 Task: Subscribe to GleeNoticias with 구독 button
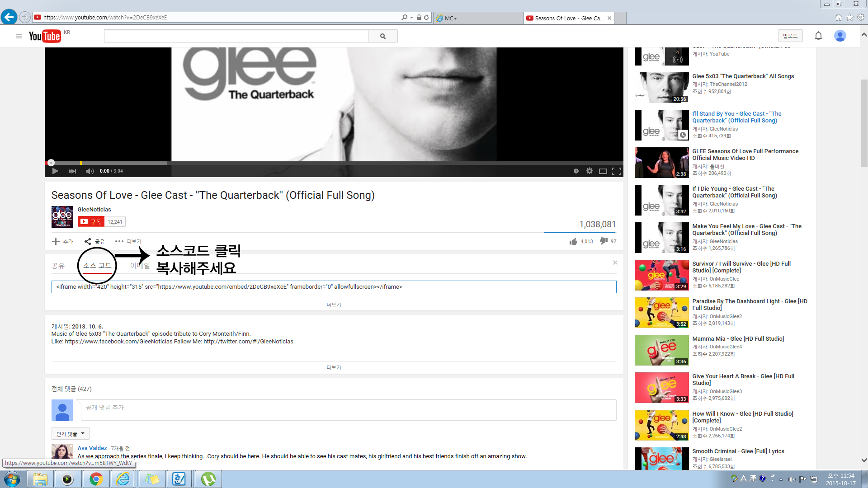91,222
